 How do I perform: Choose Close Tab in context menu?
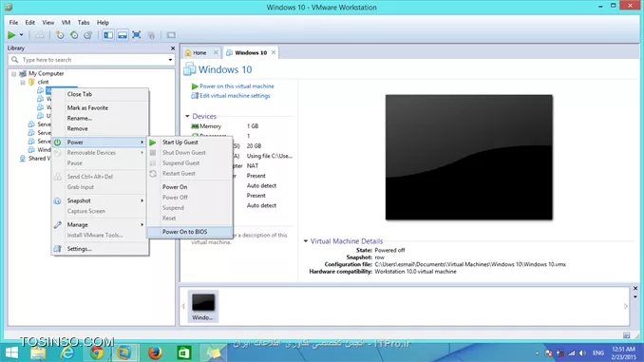pyautogui.click(x=79, y=94)
